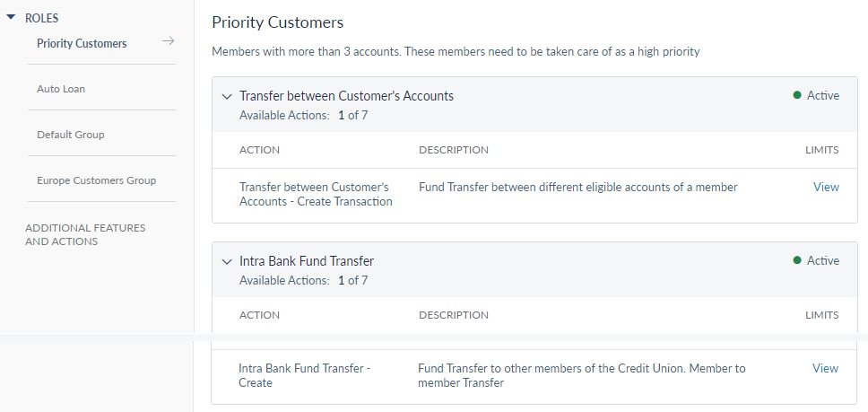Click green Active status dot of first feature
Screen dimensions: 868x412
click(x=797, y=95)
